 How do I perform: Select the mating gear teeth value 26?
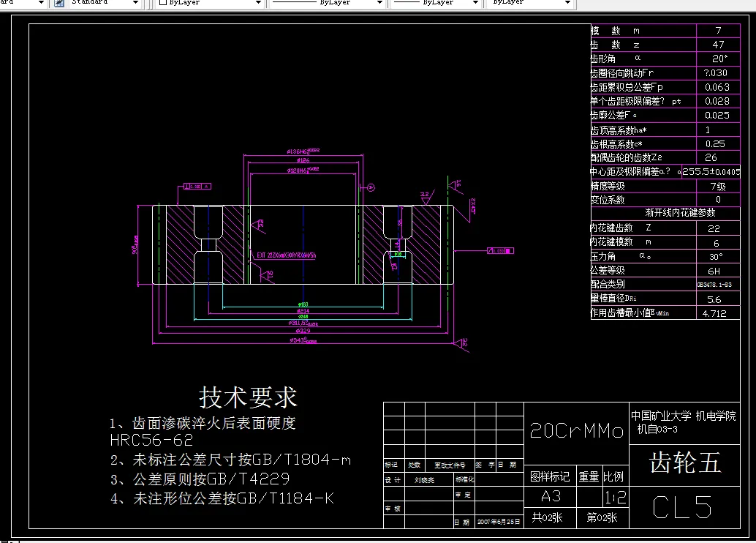pos(711,157)
